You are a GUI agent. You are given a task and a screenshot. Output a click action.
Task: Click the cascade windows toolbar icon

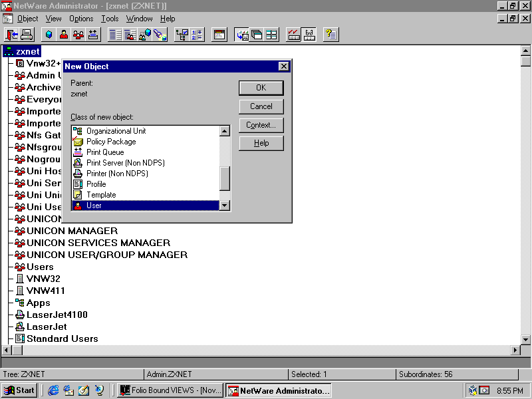[257, 35]
